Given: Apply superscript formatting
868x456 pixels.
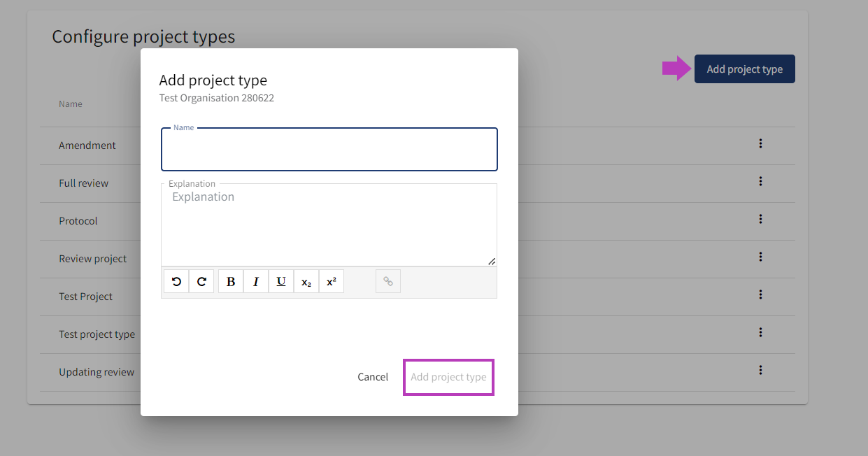Looking at the screenshot, I should coord(332,282).
